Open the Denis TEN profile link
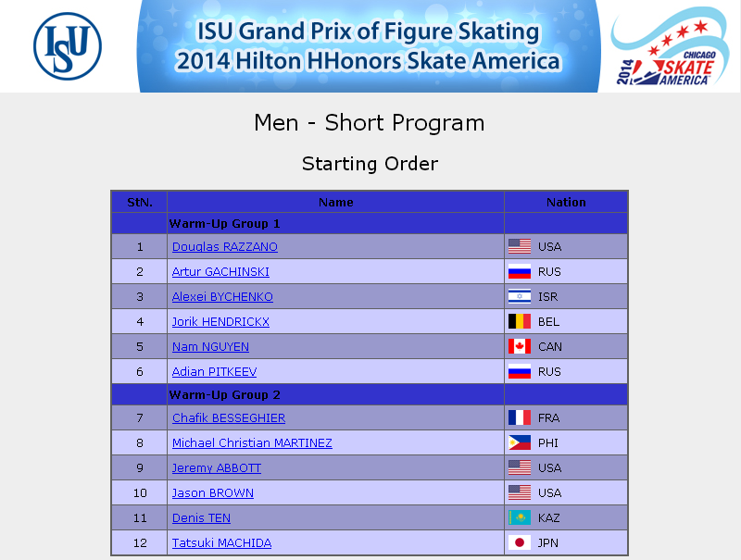Screen dimensions: 741x560 (x=201, y=518)
